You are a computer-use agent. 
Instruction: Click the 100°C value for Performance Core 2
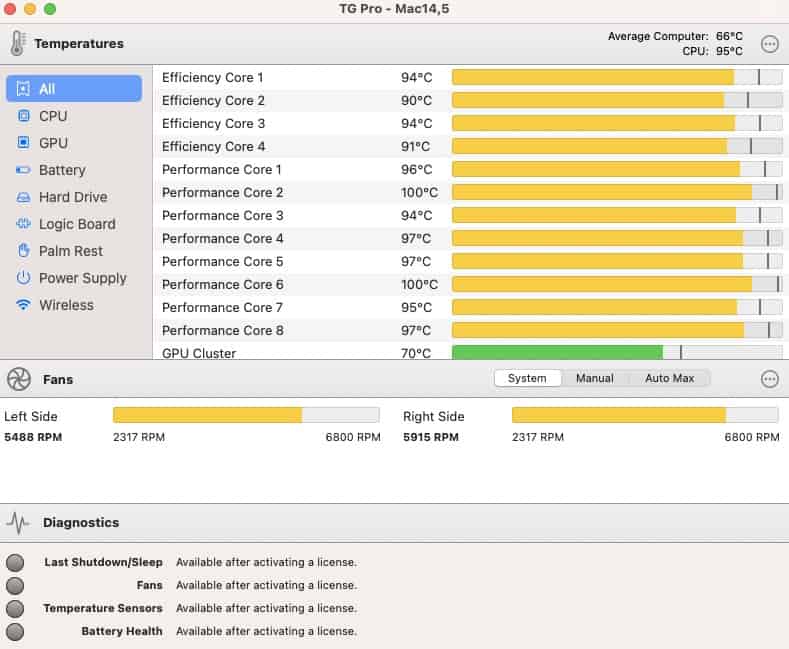419,193
